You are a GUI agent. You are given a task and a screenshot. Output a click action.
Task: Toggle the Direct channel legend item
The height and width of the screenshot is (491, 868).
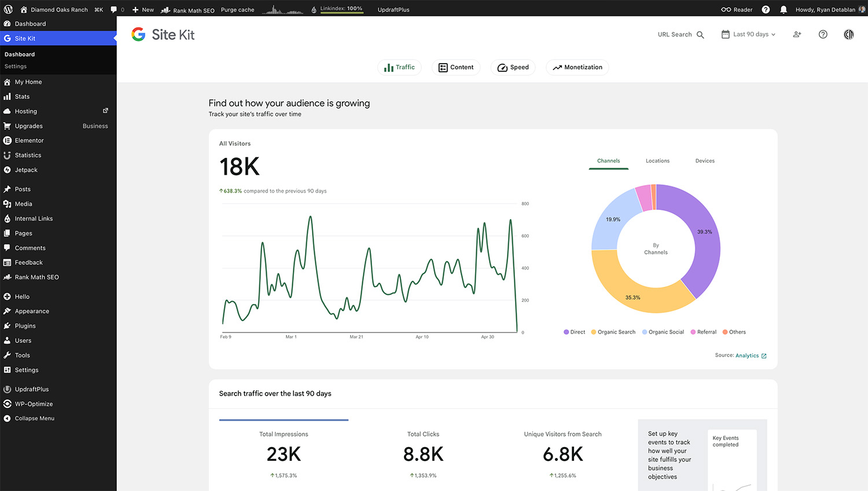574,332
